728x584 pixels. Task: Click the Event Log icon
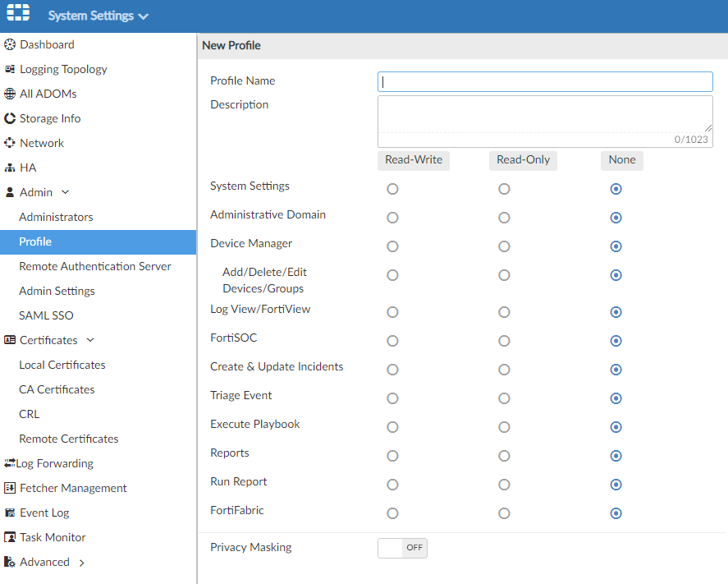click(x=10, y=513)
